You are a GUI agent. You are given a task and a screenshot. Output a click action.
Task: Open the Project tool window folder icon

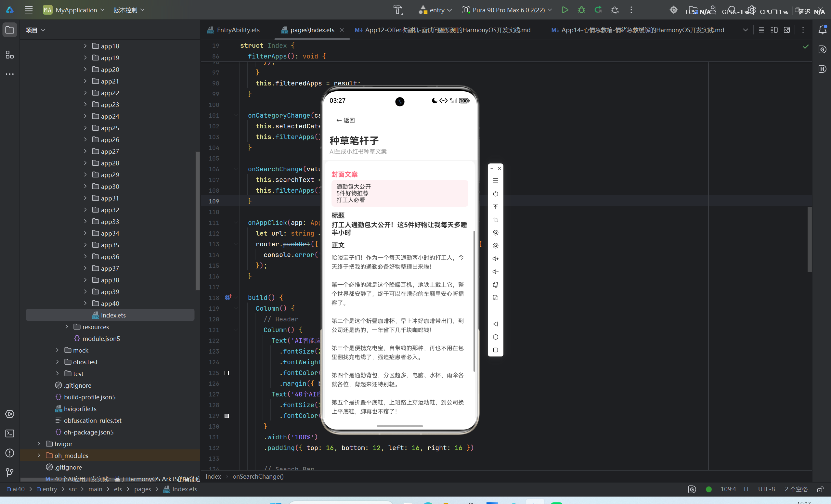point(10,30)
